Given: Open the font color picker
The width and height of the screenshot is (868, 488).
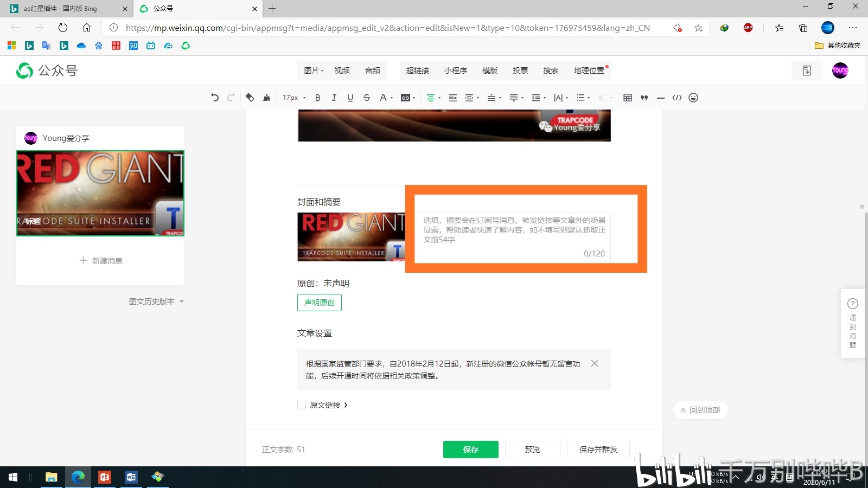Looking at the screenshot, I should click(384, 98).
